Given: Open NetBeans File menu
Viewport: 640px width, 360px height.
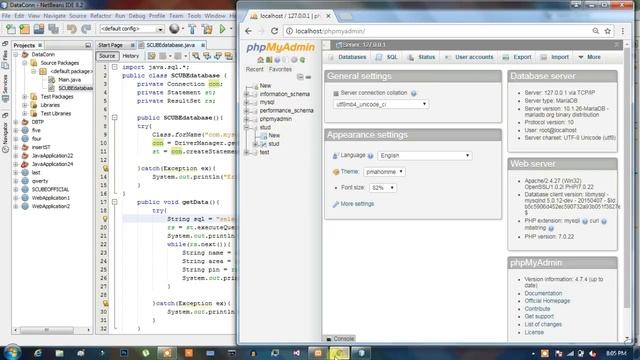Looking at the screenshot, I should point(6,16).
